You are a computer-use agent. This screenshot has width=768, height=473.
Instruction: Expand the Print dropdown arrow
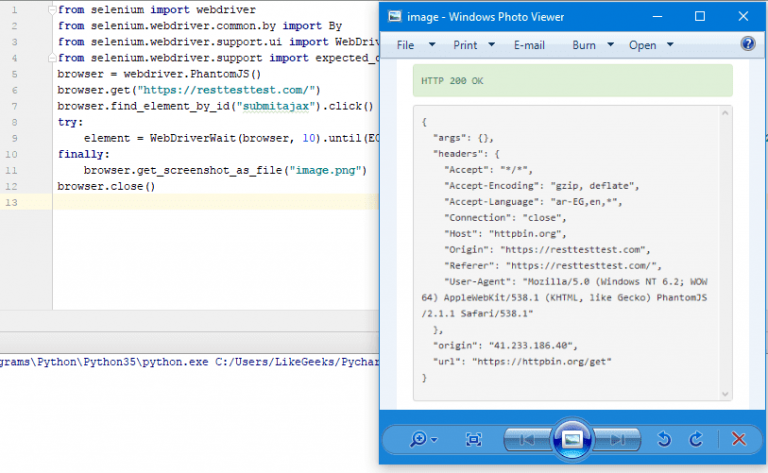(x=491, y=45)
